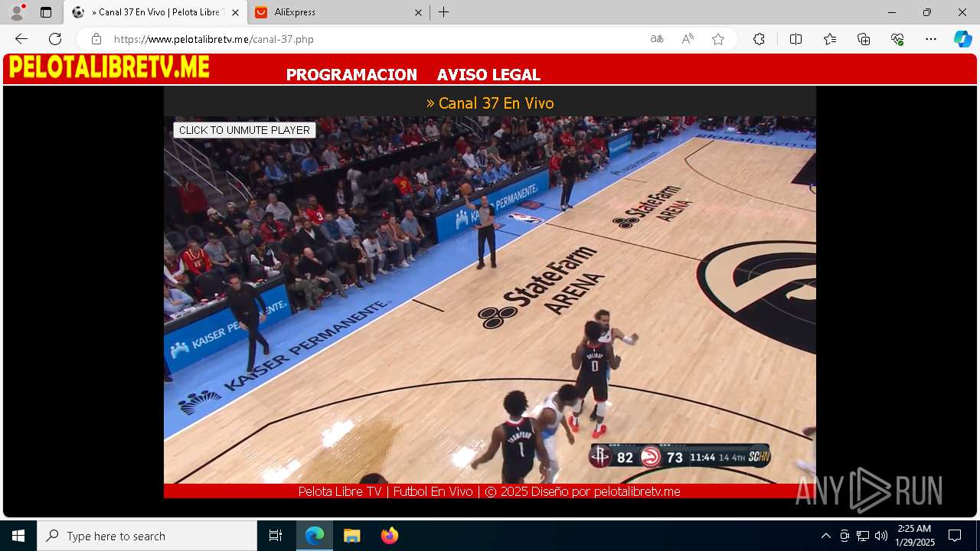This screenshot has height=551, width=980.
Task: Open the Copilot sidebar icon
Action: click(962, 39)
